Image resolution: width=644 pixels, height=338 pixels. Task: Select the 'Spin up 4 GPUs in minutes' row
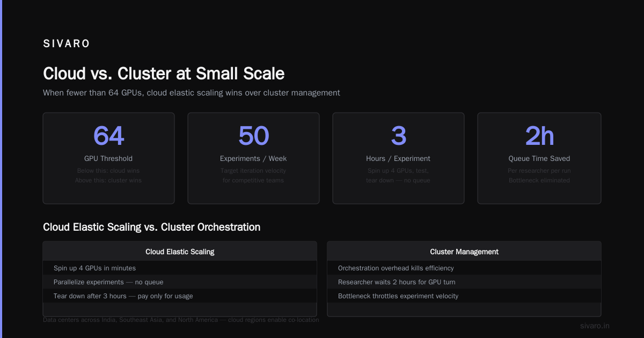pyautogui.click(x=180, y=268)
